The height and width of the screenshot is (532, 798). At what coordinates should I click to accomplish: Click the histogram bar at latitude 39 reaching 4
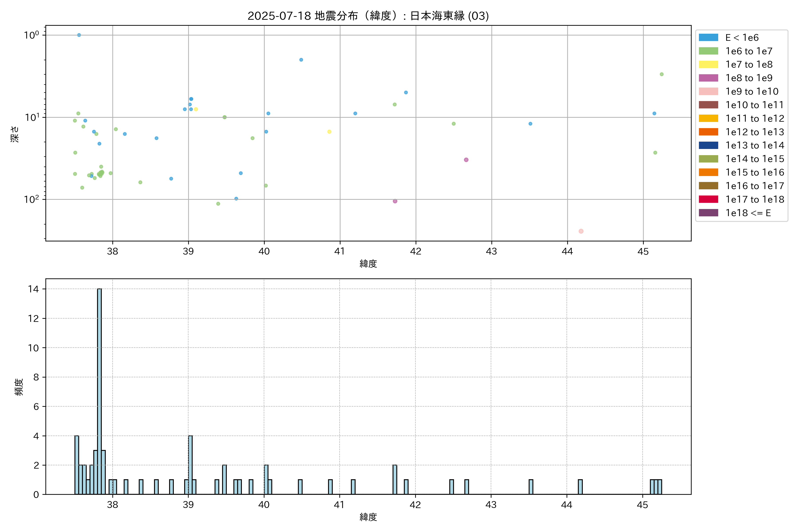[190, 465]
